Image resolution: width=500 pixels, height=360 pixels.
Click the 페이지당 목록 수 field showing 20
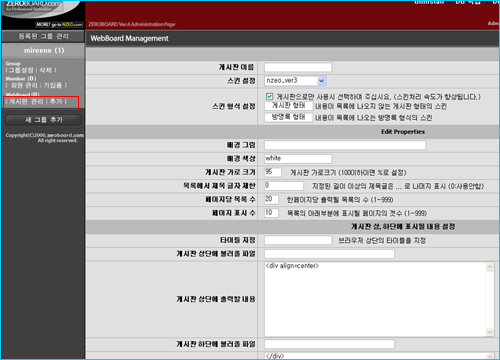(x=271, y=199)
